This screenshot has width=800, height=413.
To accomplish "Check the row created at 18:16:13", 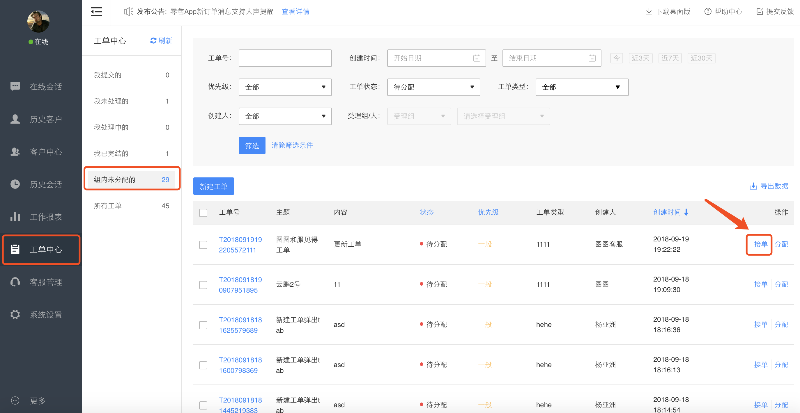I will 203,365.
